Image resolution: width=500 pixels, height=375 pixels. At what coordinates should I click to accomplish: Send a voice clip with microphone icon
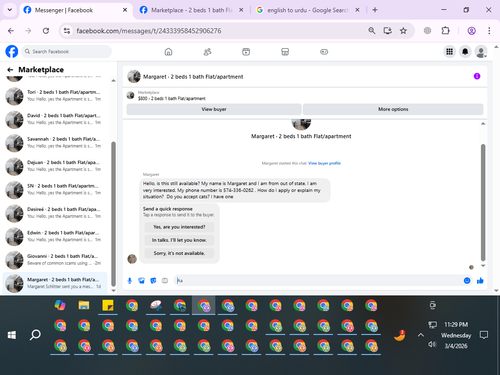(130, 281)
